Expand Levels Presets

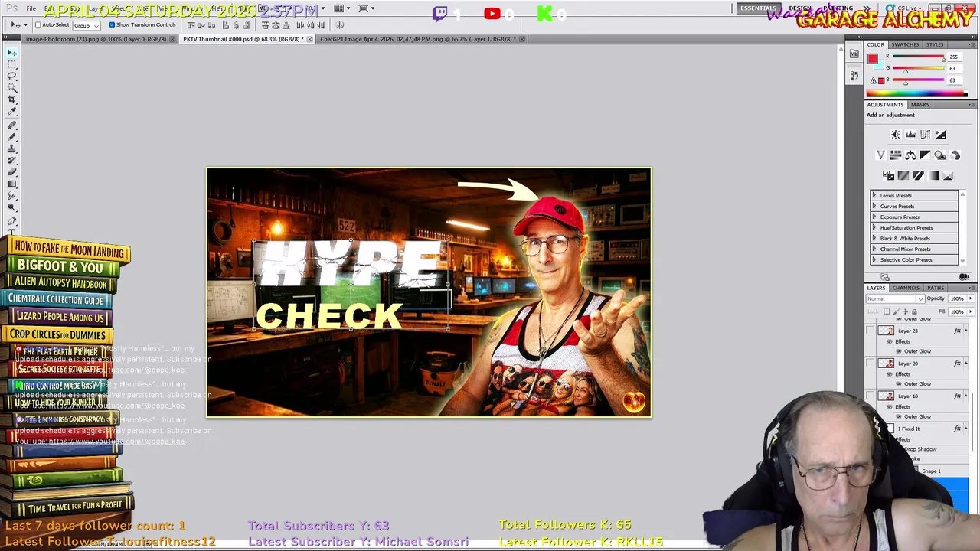874,195
